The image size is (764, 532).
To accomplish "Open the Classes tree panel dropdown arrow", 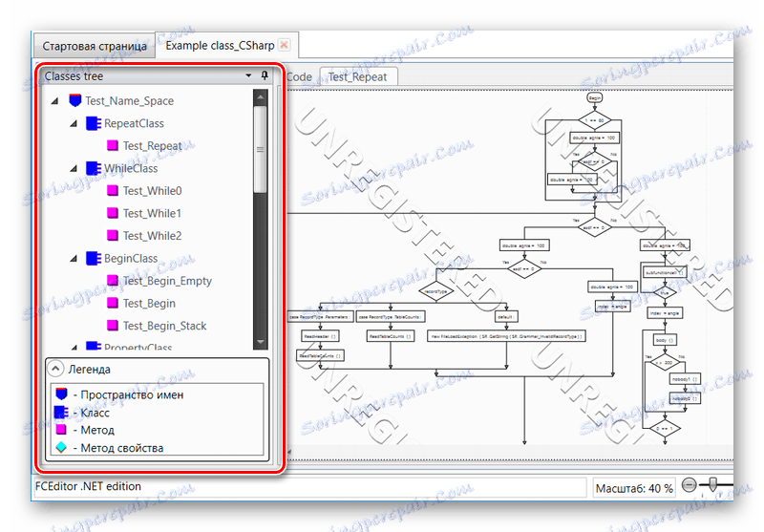I will point(248,75).
